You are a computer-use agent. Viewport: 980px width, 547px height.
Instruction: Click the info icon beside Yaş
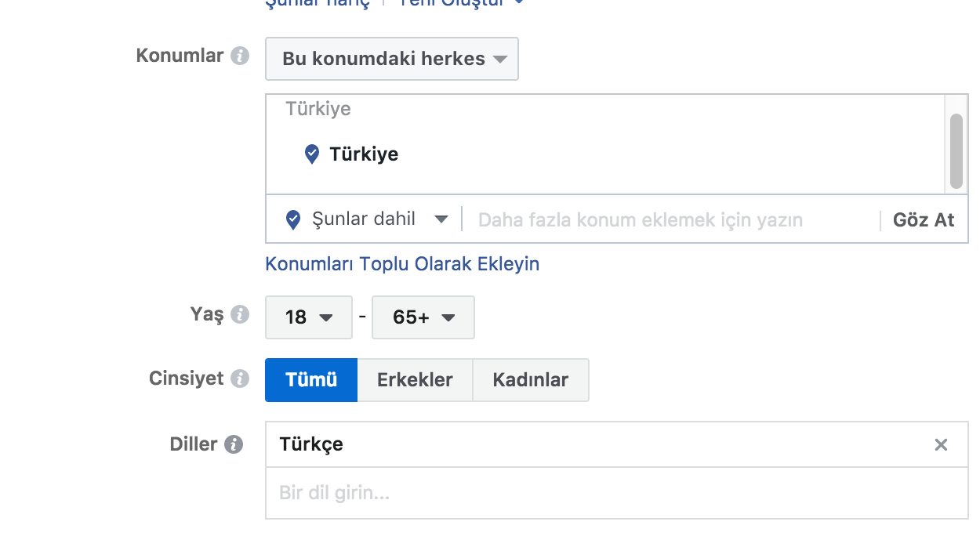click(x=240, y=314)
